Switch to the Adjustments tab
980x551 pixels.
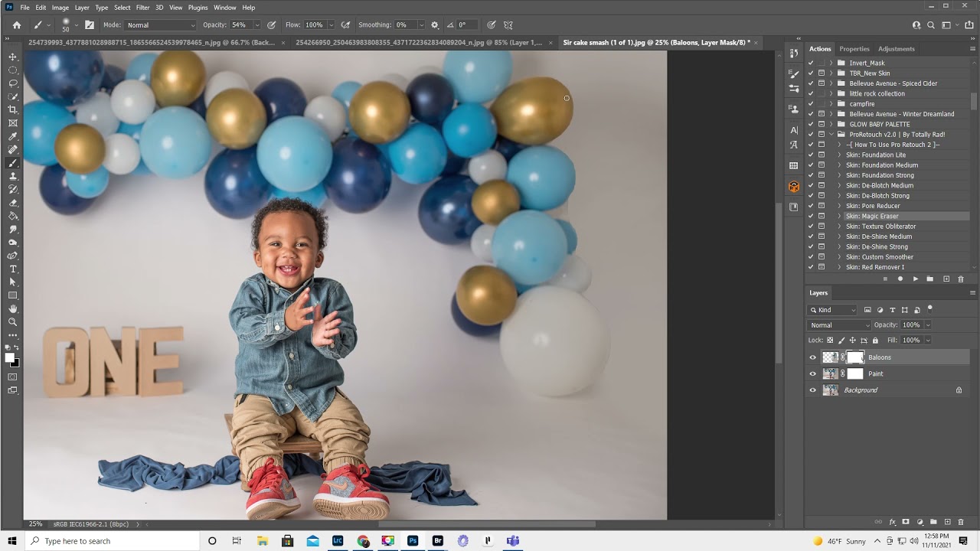[897, 49]
